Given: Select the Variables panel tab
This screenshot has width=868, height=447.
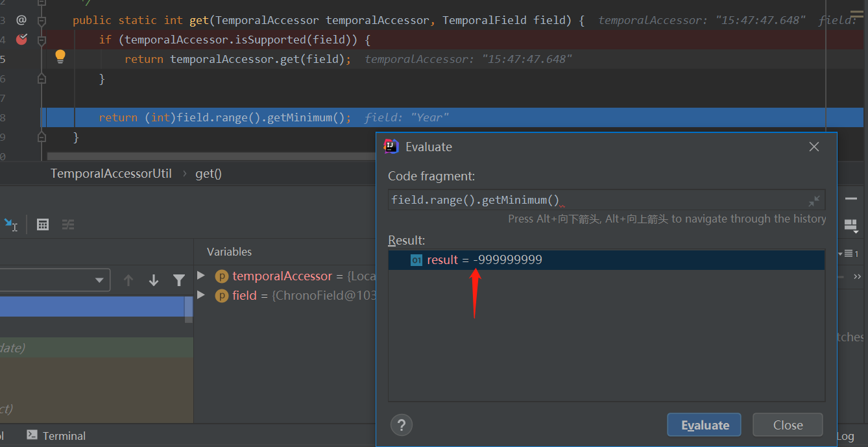Looking at the screenshot, I should coord(229,252).
